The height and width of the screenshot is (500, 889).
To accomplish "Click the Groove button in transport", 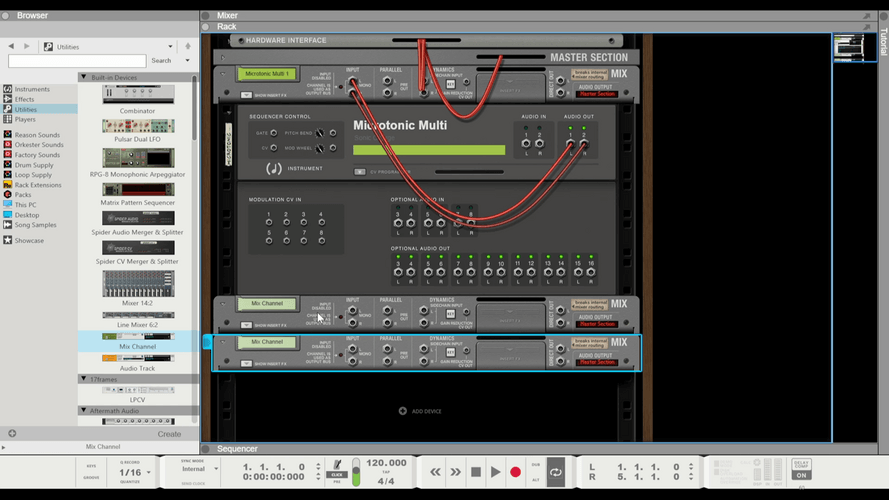I will [x=91, y=477].
